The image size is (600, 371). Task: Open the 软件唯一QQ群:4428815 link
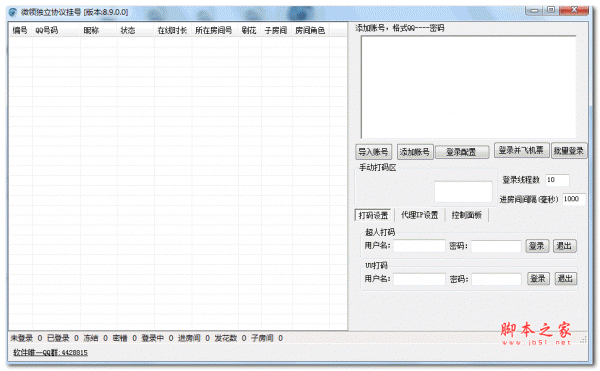(x=50, y=352)
